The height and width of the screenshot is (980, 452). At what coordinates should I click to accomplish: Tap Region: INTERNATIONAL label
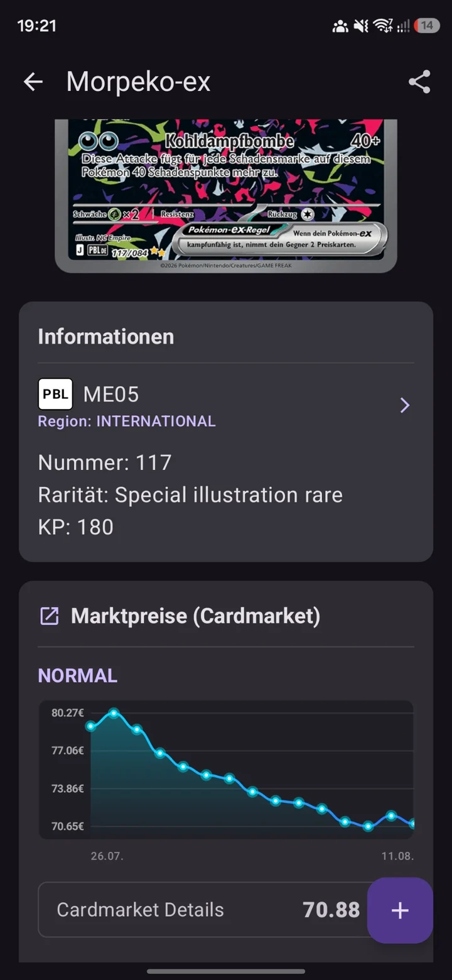point(127,422)
